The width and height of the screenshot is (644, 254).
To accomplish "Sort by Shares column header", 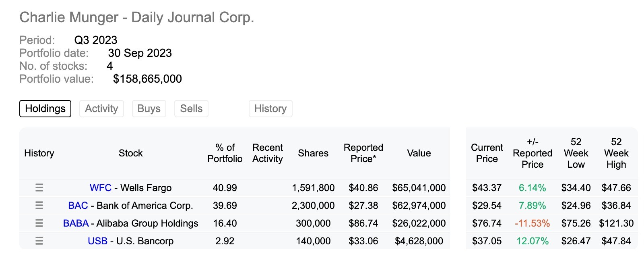I will point(313,153).
